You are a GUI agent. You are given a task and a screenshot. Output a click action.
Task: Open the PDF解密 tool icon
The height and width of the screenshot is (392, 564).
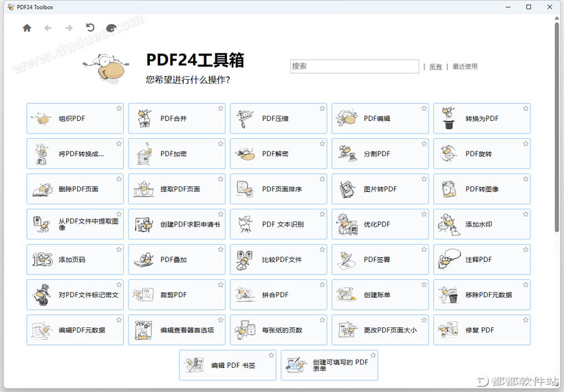(x=245, y=154)
